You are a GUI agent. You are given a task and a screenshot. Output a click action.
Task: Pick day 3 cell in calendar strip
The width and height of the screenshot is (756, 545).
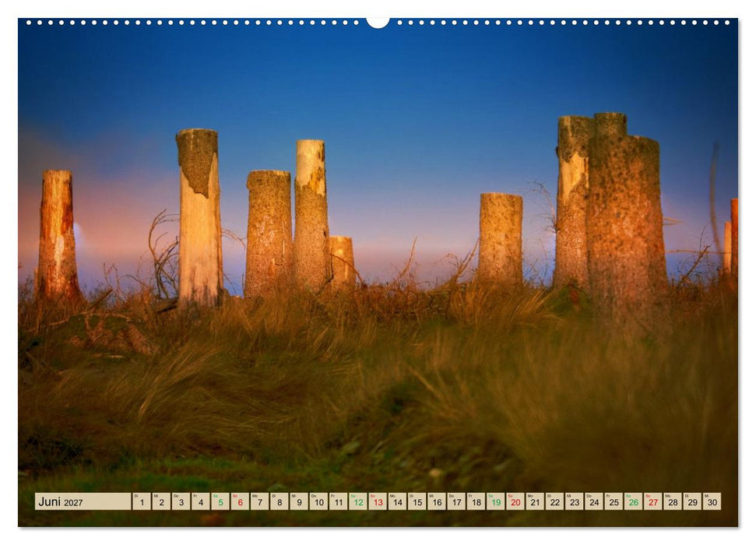pyautogui.click(x=181, y=501)
